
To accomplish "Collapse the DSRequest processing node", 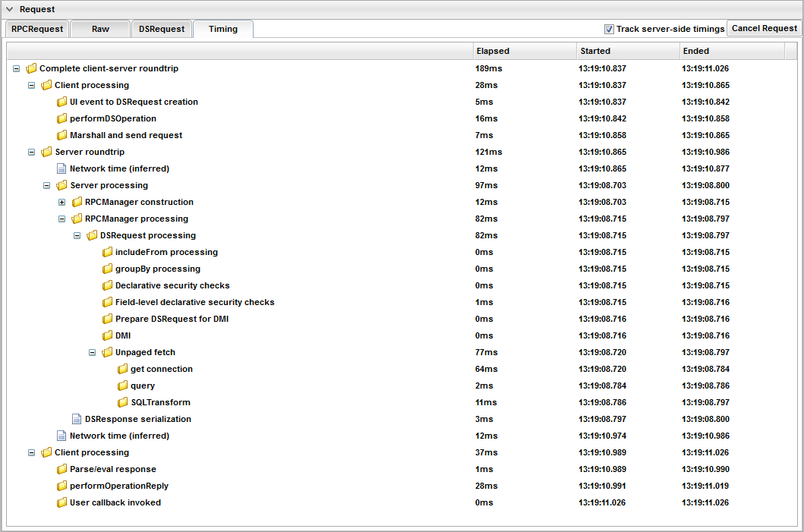I will click(77, 236).
